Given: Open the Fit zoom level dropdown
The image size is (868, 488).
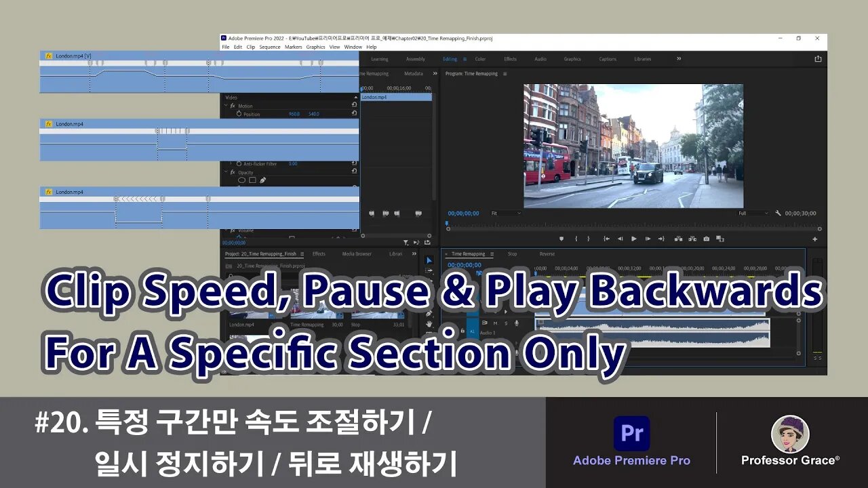Looking at the screenshot, I should (x=506, y=213).
